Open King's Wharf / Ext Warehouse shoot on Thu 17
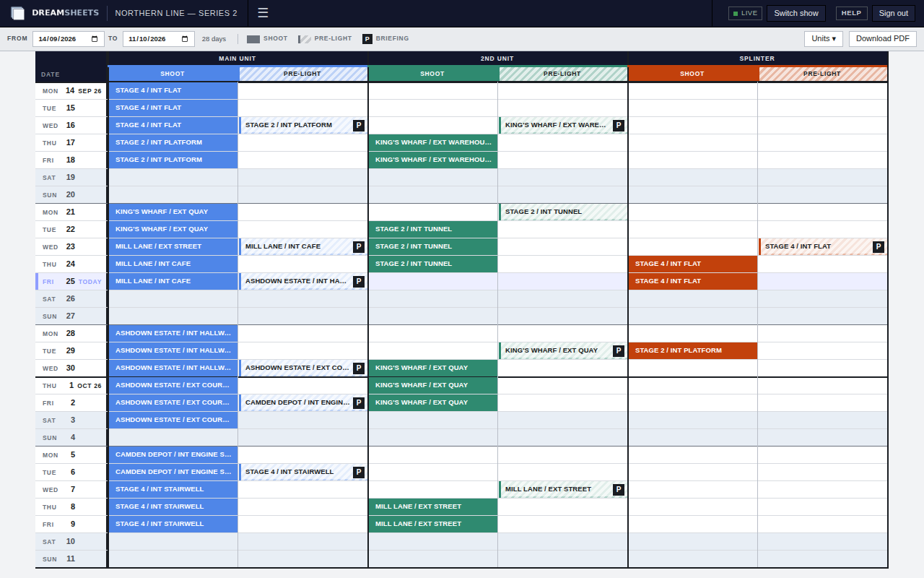Image resolution: width=924 pixels, height=578 pixels. pyautogui.click(x=433, y=143)
